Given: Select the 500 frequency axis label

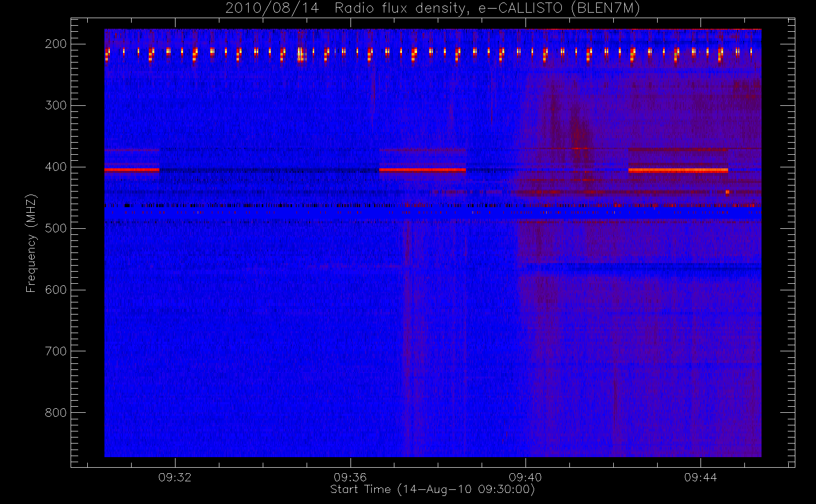Looking at the screenshot, I should click(55, 228).
